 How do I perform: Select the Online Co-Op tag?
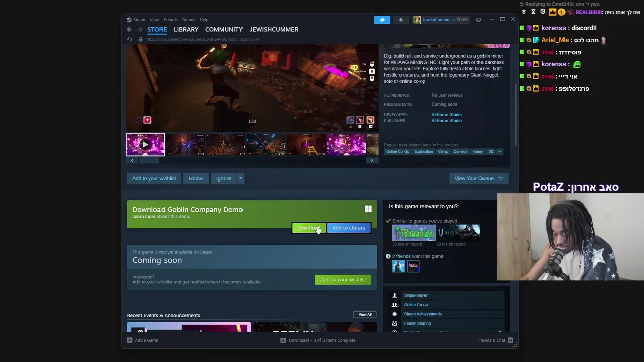point(397,151)
